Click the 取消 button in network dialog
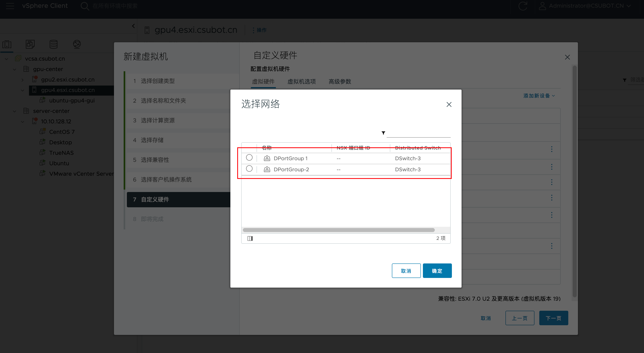This screenshot has width=644, height=353. tap(406, 271)
